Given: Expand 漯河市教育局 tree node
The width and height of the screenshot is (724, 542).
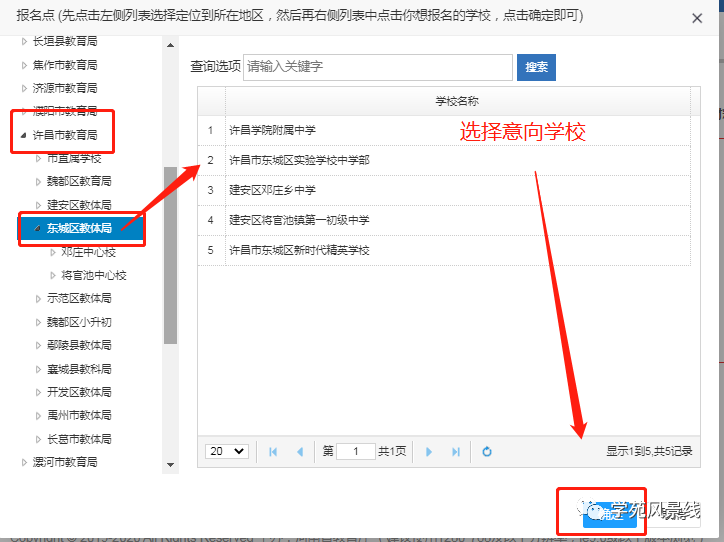Looking at the screenshot, I should point(25,462).
